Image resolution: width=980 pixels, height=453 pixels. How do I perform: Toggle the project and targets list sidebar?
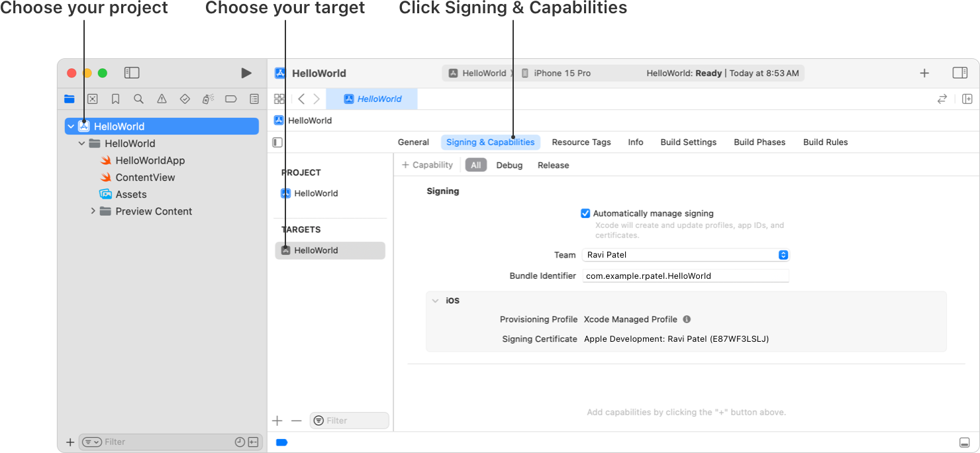coord(277,142)
